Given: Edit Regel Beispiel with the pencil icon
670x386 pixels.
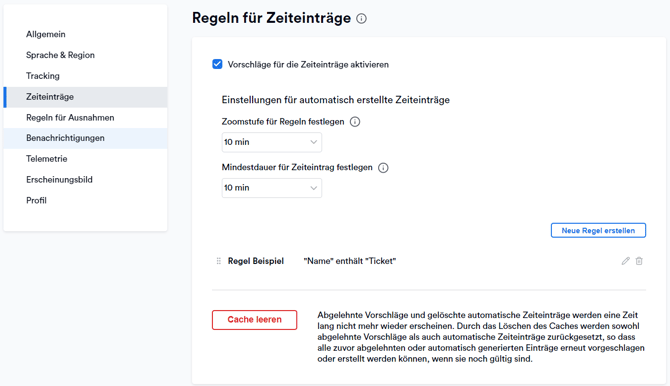Looking at the screenshot, I should (626, 261).
